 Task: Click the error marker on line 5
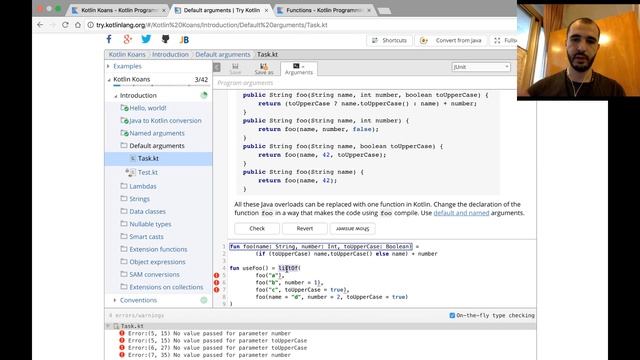pyautogui.click(x=216, y=275)
